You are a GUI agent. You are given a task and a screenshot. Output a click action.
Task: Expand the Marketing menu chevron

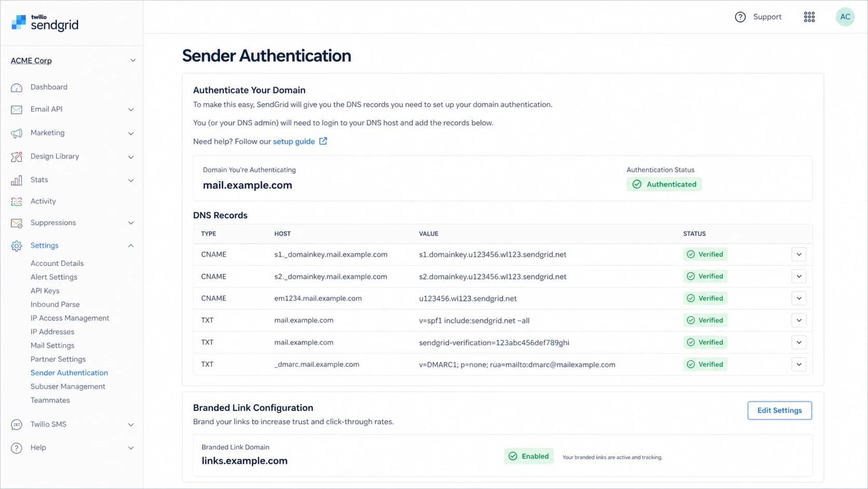pyautogui.click(x=131, y=134)
